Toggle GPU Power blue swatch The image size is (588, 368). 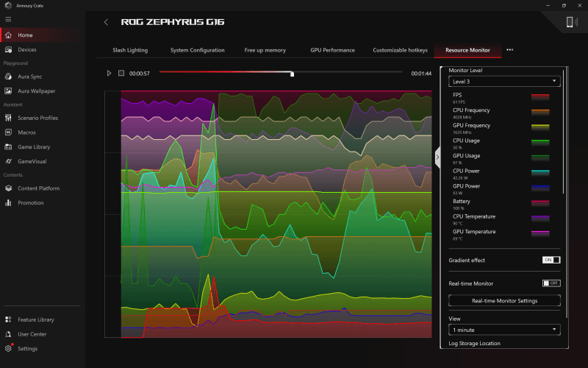point(540,188)
